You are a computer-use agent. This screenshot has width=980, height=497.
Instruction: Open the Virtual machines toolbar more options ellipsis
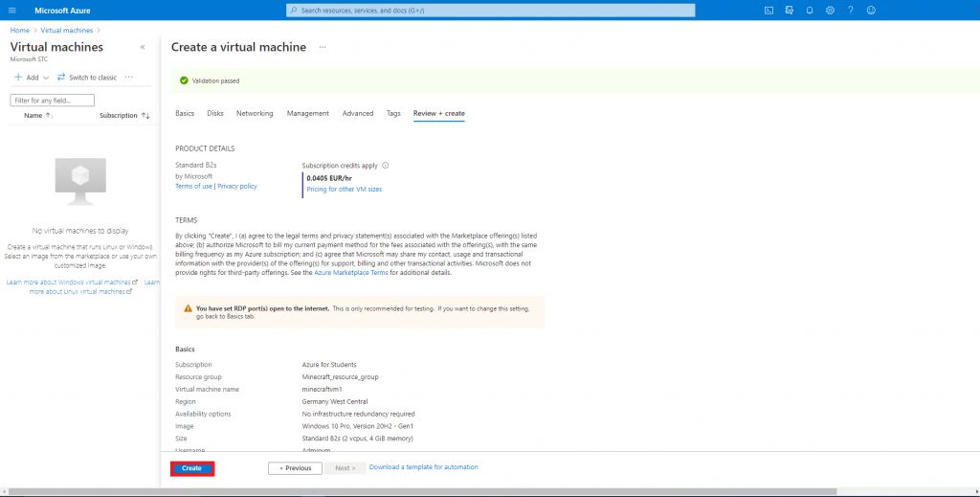click(x=129, y=77)
